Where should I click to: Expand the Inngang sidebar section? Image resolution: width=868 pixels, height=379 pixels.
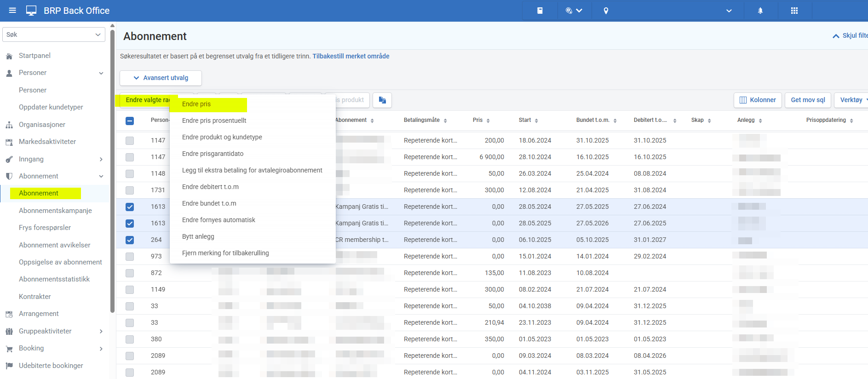(101, 159)
